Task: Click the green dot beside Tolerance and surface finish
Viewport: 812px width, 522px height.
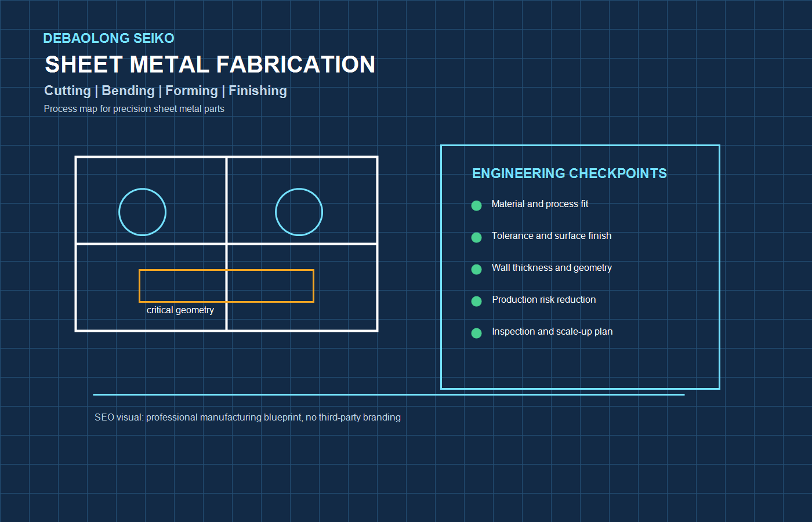Action: click(476, 237)
